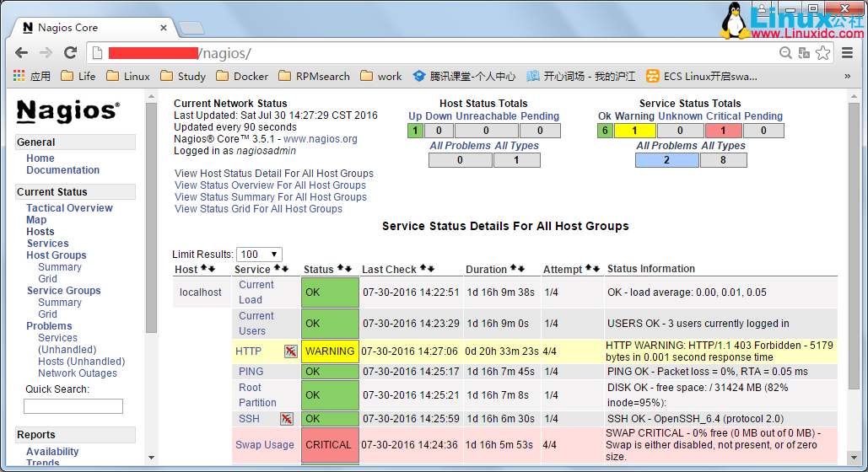Open the 腾讯课堂 bookmark
The height and width of the screenshot is (472, 868).
464,77
